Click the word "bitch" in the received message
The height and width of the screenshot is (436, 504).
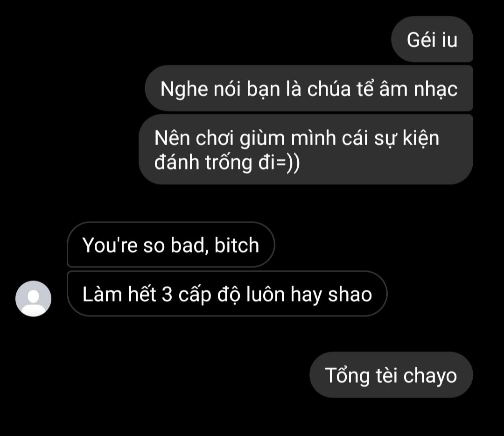coord(237,245)
